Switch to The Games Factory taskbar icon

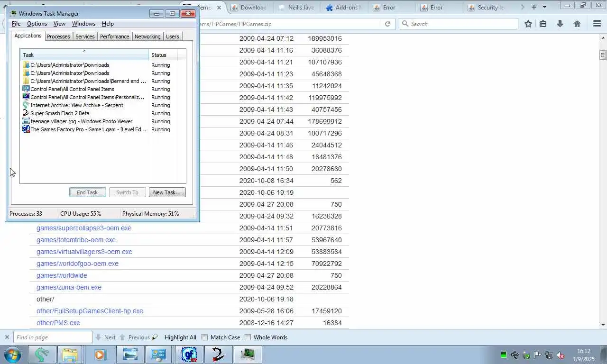click(x=190, y=355)
